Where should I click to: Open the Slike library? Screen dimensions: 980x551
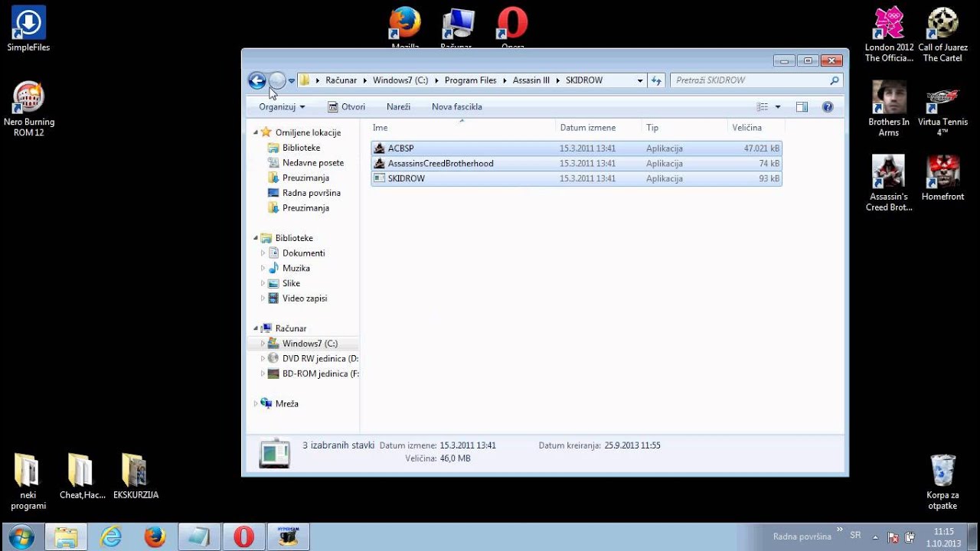291,283
